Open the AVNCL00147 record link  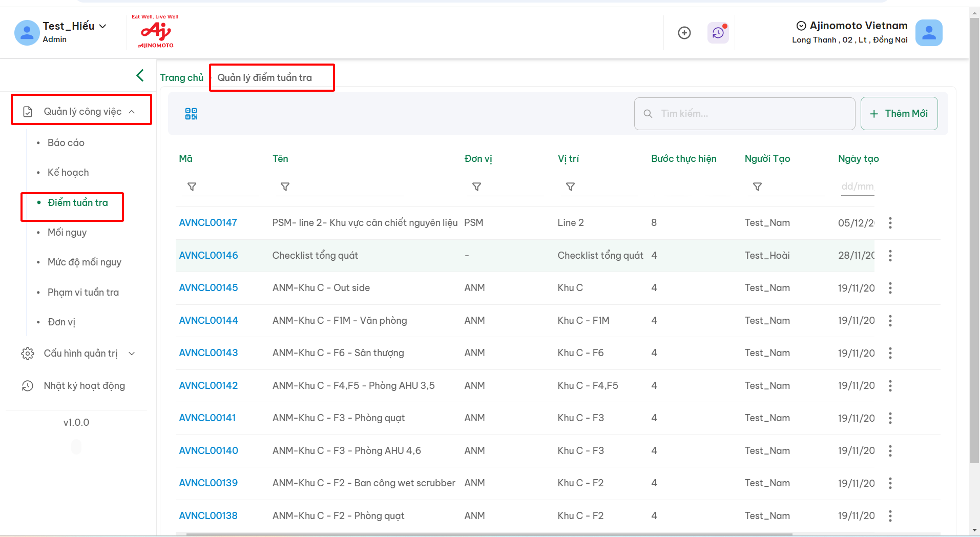[x=208, y=223]
